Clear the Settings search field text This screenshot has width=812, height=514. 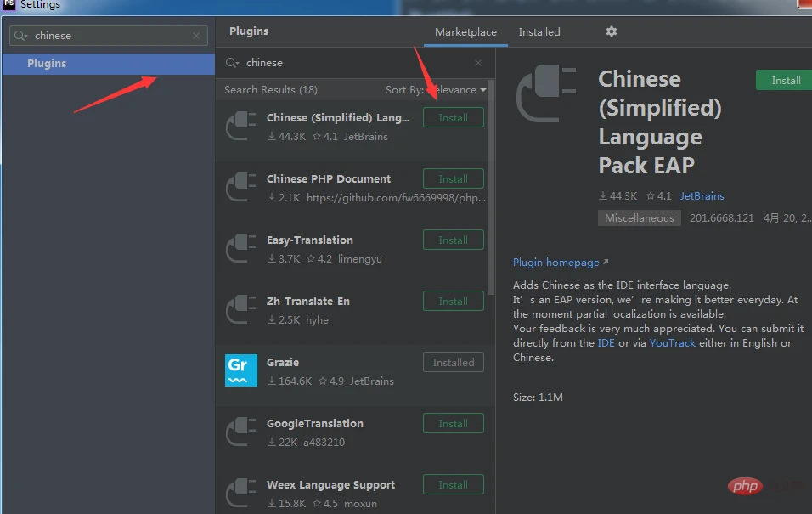pos(196,36)
